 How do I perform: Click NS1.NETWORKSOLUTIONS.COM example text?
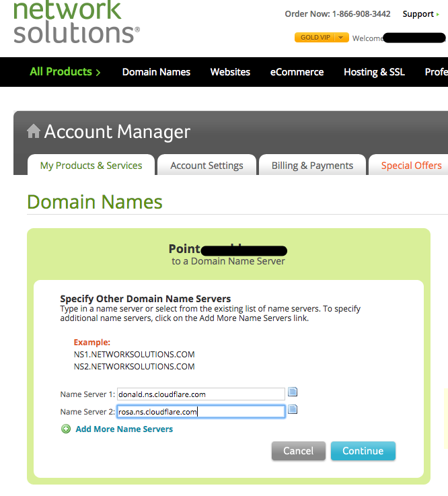134,354
